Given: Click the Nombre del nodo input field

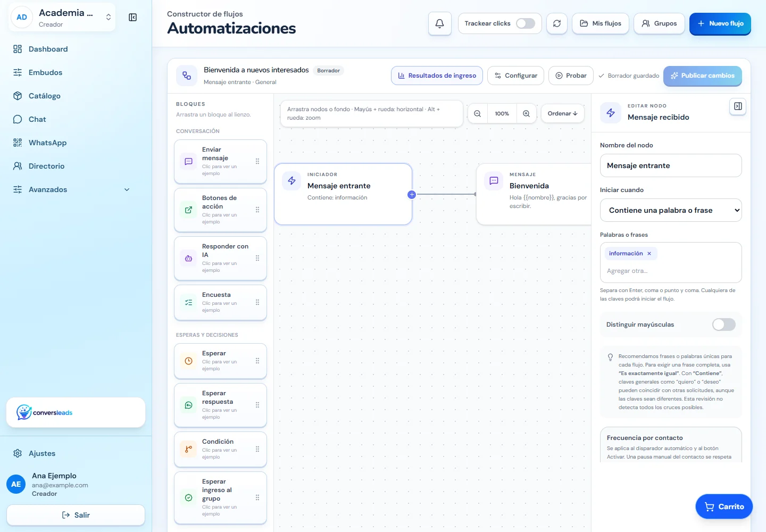Looking at the screenshot, I should 671,165.
